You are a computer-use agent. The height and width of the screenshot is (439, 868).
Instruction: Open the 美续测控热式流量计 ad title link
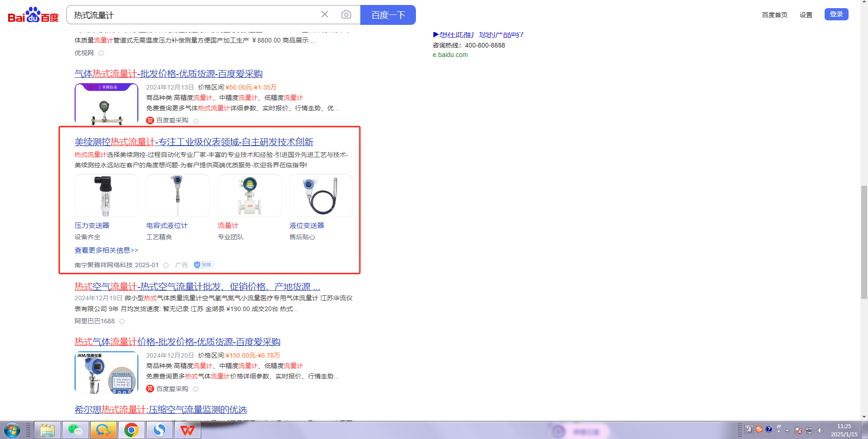tap(194, 142)
